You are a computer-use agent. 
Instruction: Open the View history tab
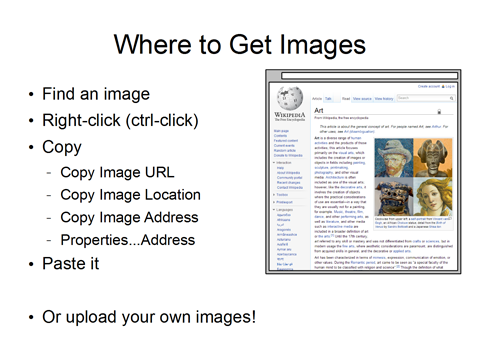click(384, 99)
